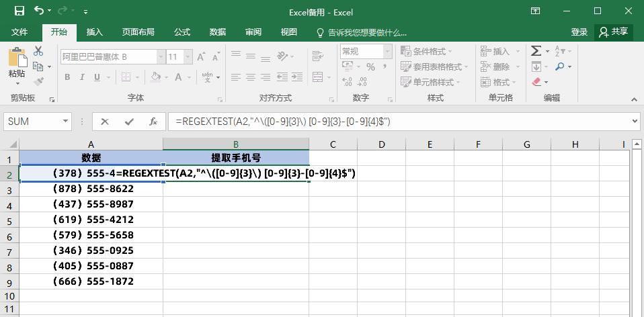Switch to the 插入 ribbon tab
The height and width of the screenshot is (317, 644).
pos(95,32)
